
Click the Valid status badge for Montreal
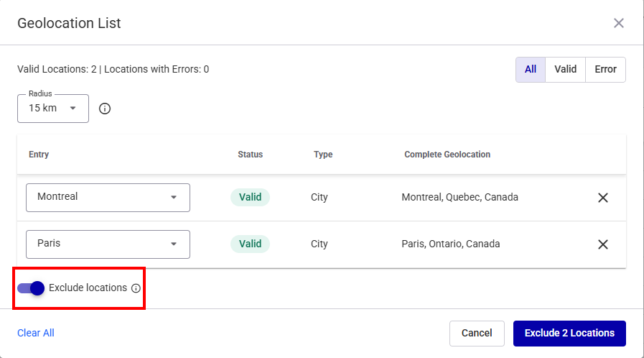click(250, 197)
